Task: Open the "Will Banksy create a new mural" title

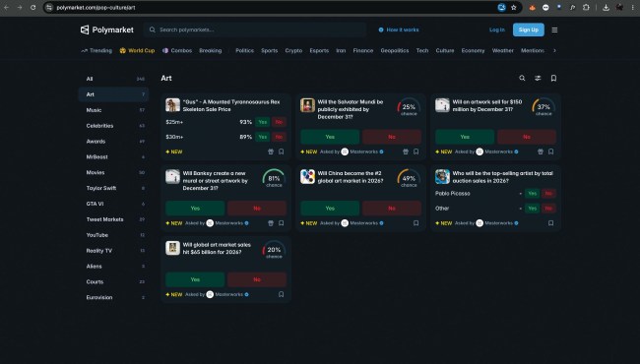Action: pyautogui.click(x=215, y=181)
